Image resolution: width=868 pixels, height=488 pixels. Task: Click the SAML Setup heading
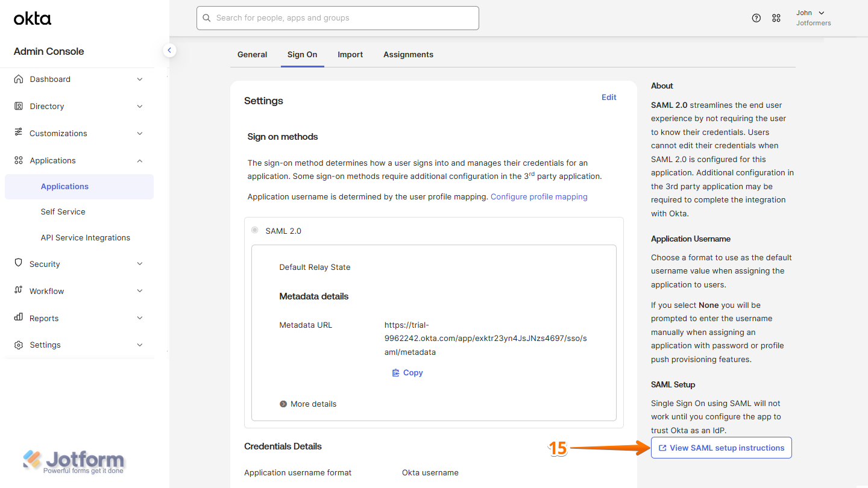673,385
